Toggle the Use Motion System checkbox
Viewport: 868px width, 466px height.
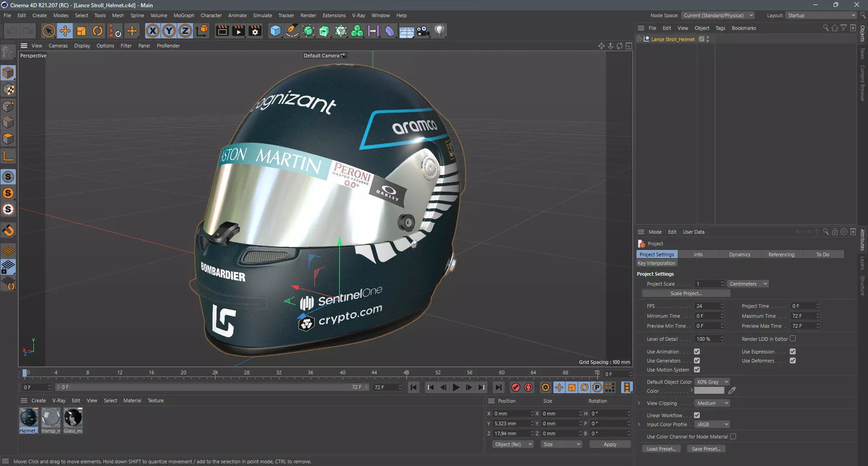coord(697,370)
